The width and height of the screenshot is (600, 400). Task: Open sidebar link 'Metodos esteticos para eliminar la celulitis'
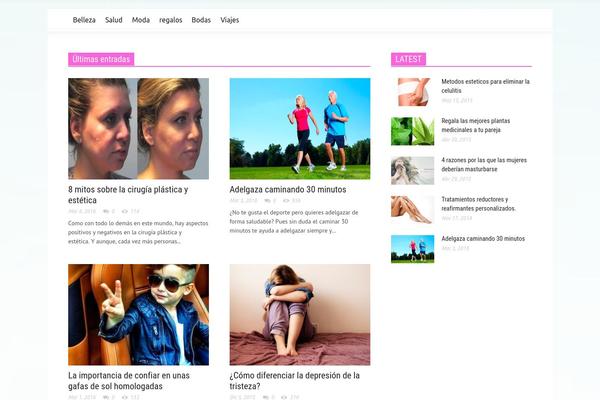coord(486,86)
